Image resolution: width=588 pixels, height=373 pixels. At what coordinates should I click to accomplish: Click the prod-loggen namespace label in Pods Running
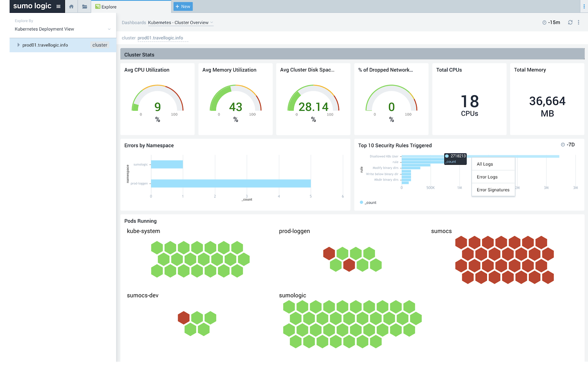click(294, 231)
